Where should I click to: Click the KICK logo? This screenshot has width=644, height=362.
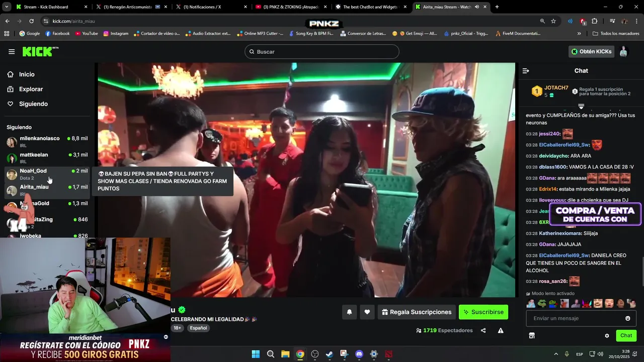pyautogui.click(x=40, y=52)
